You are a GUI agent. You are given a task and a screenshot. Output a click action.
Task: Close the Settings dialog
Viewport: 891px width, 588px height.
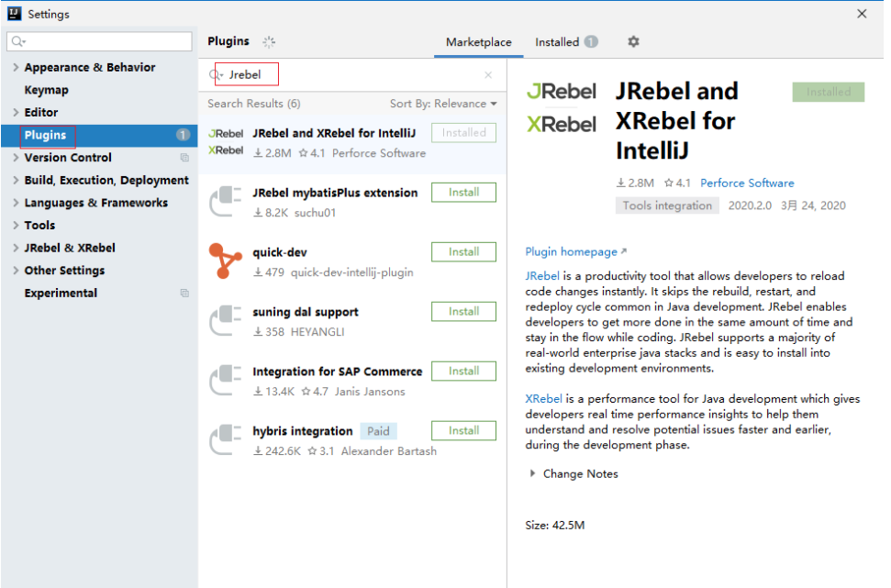tap(862, 14)
